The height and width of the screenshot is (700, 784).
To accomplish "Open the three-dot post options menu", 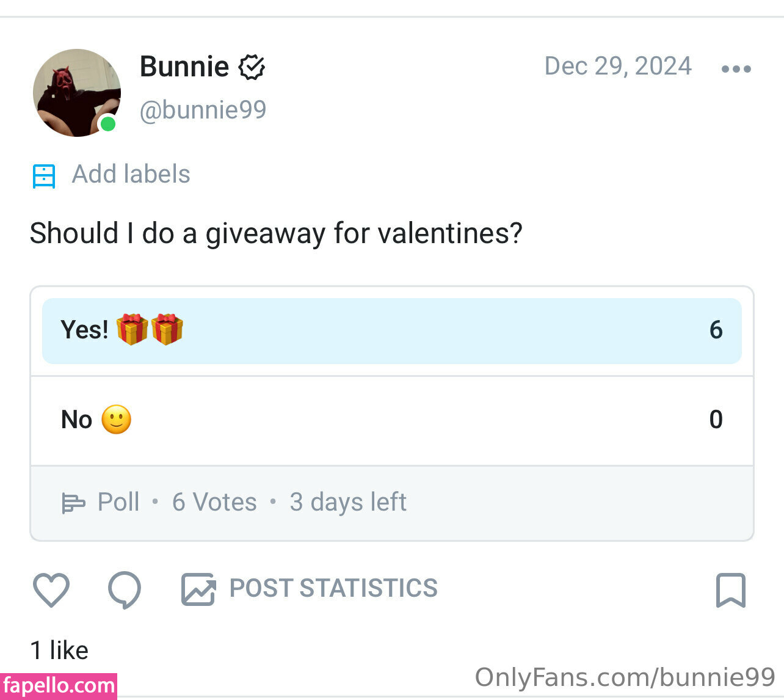I will (x=736, y=69).
